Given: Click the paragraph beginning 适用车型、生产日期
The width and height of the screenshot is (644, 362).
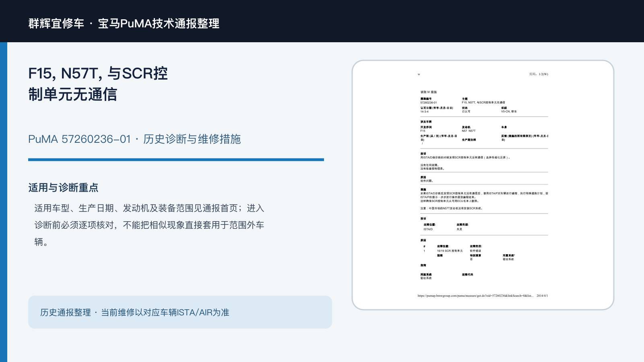Looking at the screenshot, I should point(149,225).
